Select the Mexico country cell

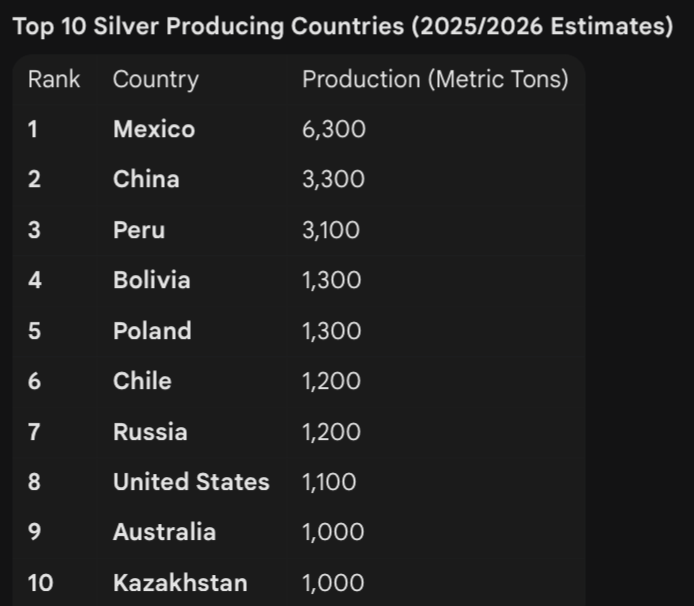click(x=154, y=130)
